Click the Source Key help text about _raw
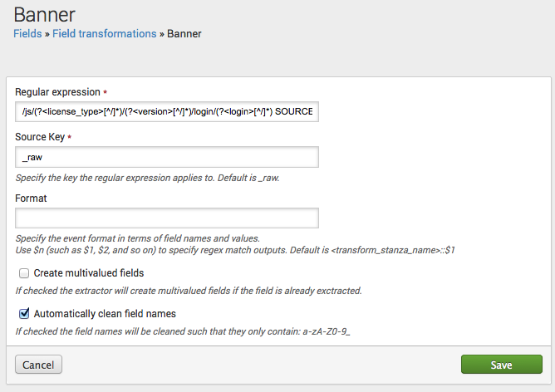Viewport: 555px width, 392px height. click(147, 178)
